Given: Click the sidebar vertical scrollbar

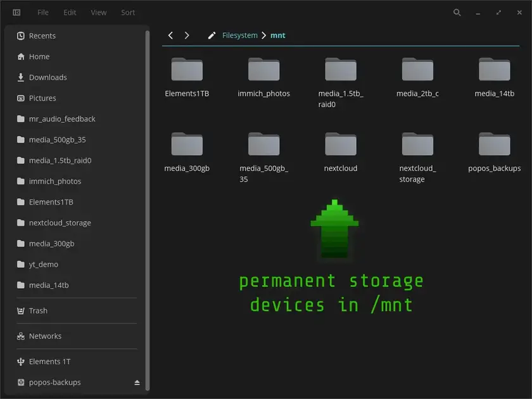Looking at the screenshot, I should 147,210.
